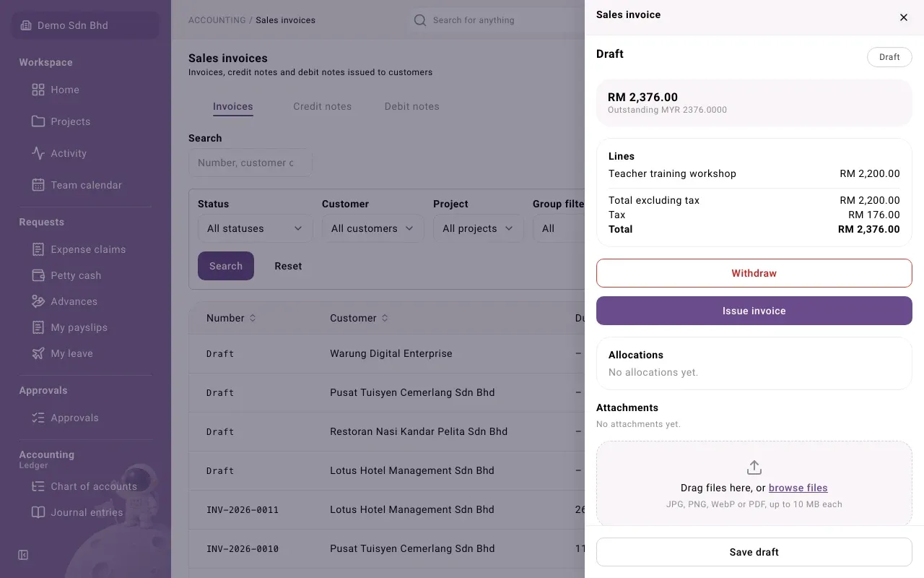Open Journal entries in the sidebar
This screenshot has width=924, height=578.
coord(85,512)
